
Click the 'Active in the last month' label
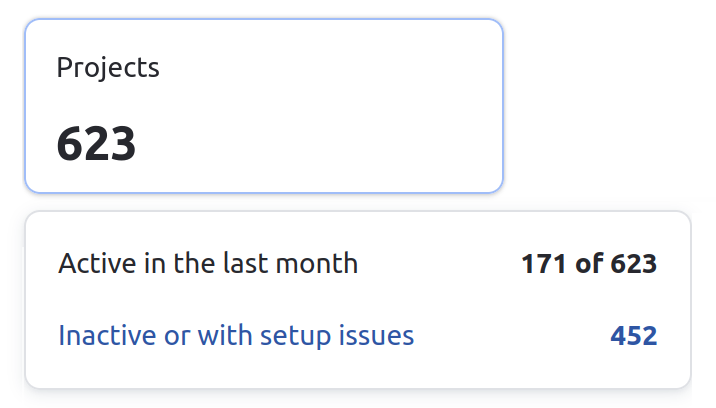tap(208, 264)
